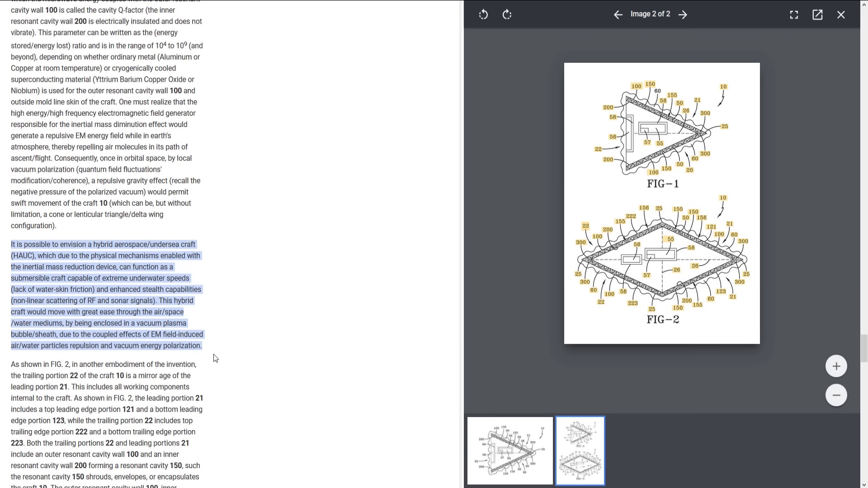The width and height of the screenshot is (868, 488).
Task: Click FIG-1 drawing in viewer
Action: (x=662, y=131)
